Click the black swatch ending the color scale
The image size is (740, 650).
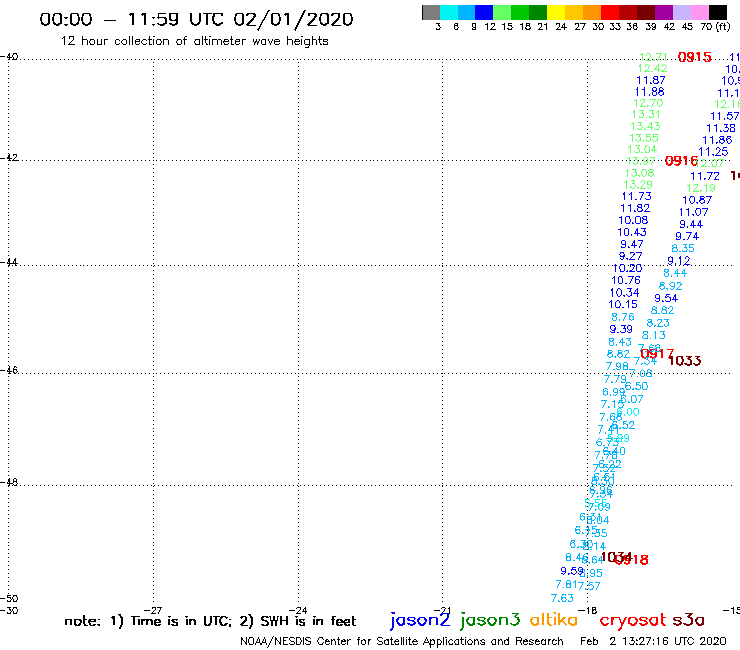pos(718,12)
